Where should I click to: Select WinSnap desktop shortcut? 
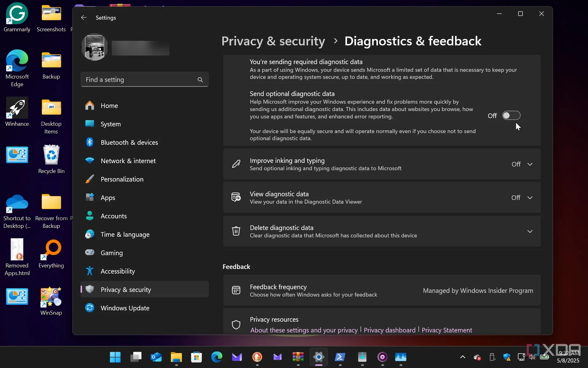(x=51, y=301)
